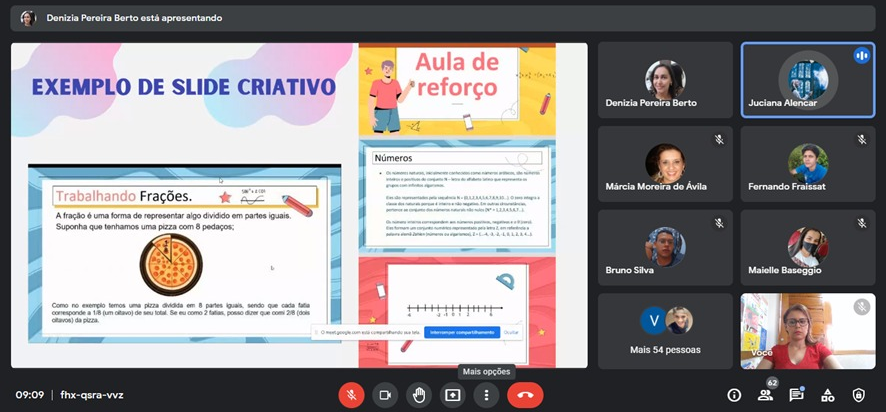Click the Ocultar link in sharing bar
This screenshot has width=886, height=412.
click(x=511, y=332)
